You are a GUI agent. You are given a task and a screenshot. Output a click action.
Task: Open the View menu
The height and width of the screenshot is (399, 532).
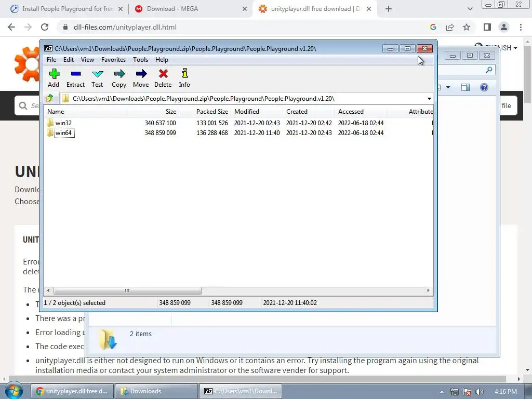coord(87,60)
